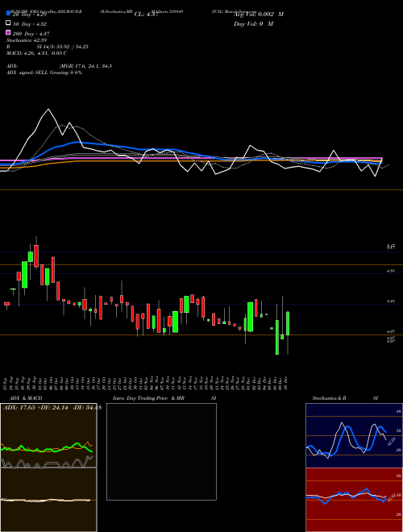The image size is (403, 532).
Task: Click the Intra Day Trading Price panel
Action: [161, 451]
